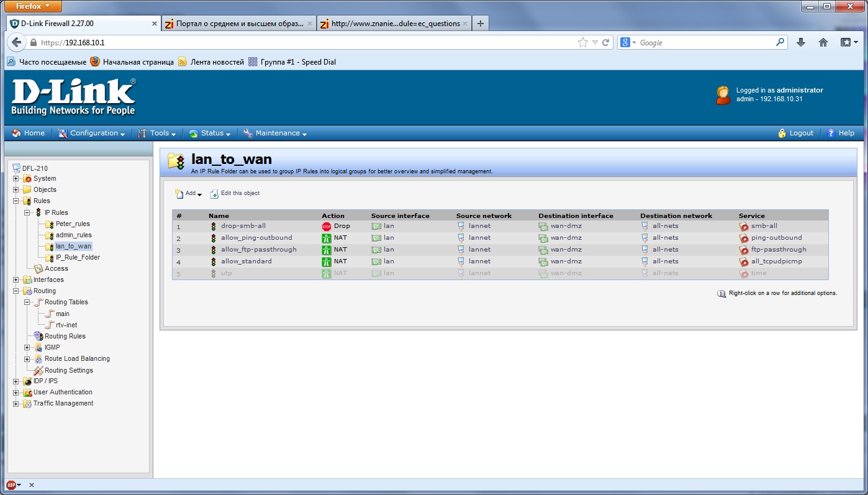The height and width of the screenshot is (495, 868).
Task: Click the Help question mark icon
Action: 831,133
